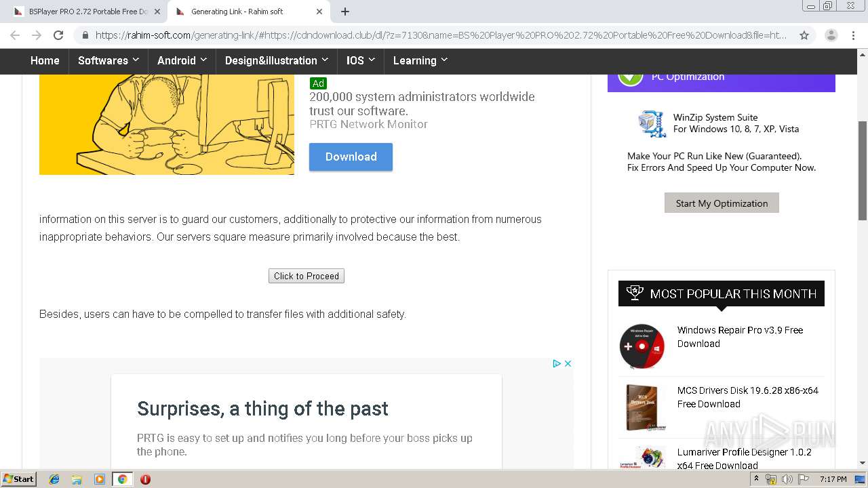Open the network tray icon
The height and width of the screenshot is (488, 868).
coord(771,479)
